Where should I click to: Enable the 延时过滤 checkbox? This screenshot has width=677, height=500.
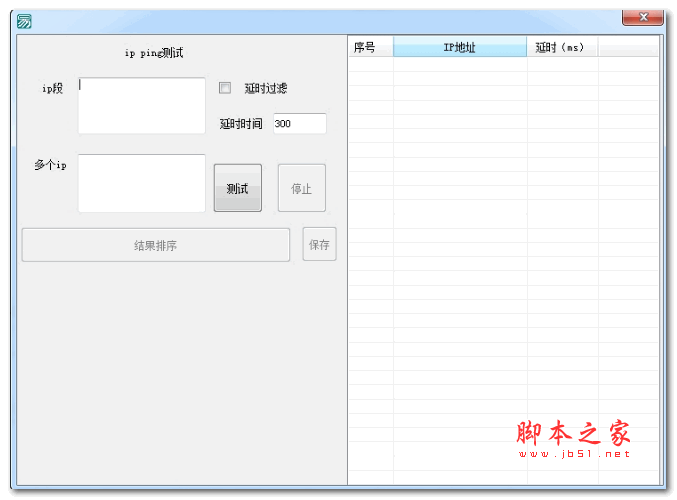[x=225, y=88]
